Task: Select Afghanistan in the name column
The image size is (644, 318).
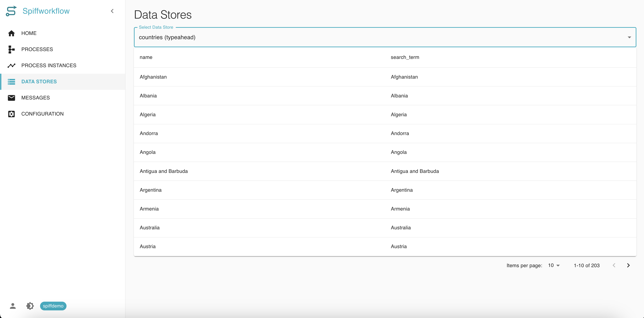Action: 153,77
